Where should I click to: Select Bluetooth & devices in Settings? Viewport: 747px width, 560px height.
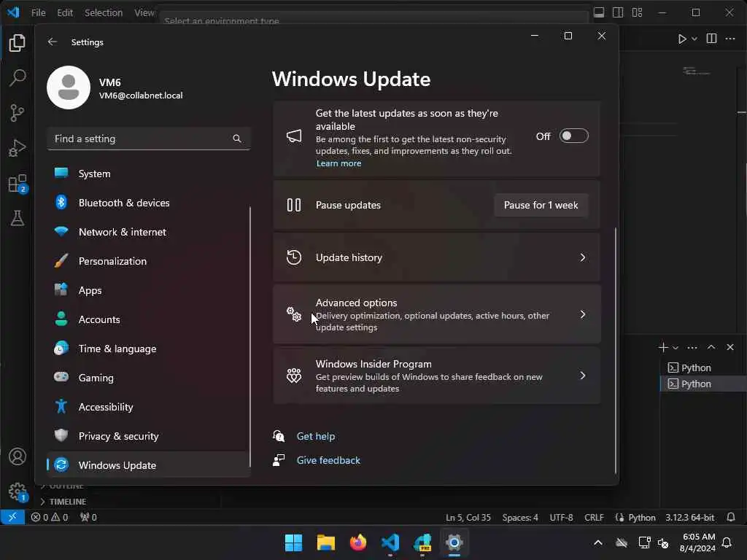[148, 203]
